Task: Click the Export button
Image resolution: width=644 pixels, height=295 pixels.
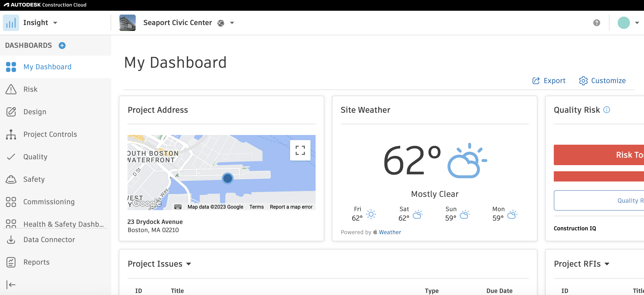Action: click(x=549, y=81)
